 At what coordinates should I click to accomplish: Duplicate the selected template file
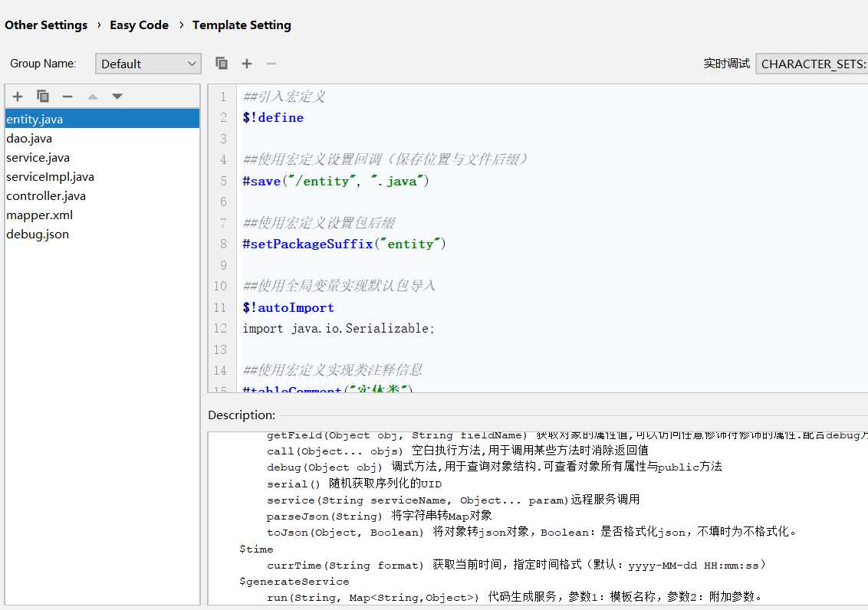click(x=43, y=97)
